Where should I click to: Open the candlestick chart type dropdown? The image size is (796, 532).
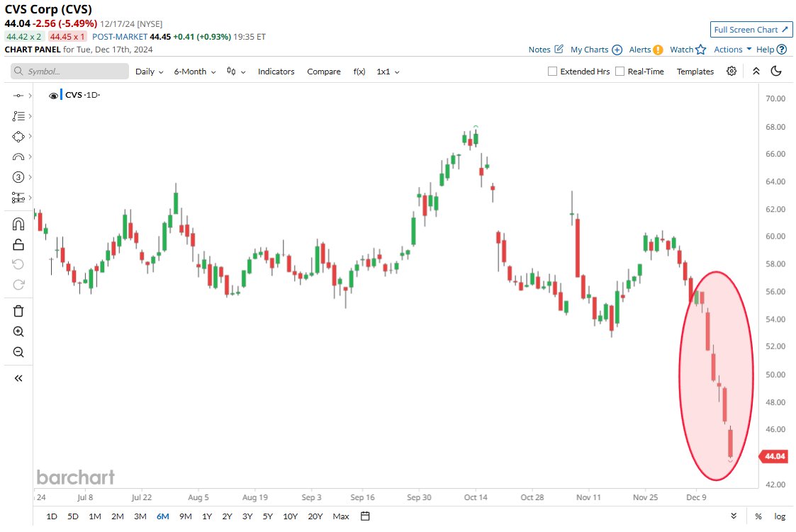coord(236,72)
